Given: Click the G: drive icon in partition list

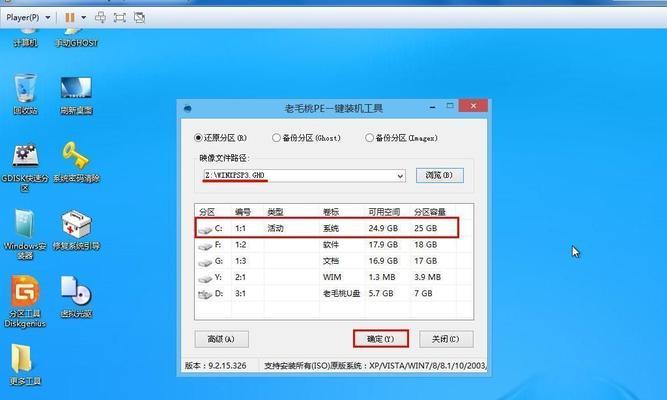Looking at the screenshot, I should (205, 261).
